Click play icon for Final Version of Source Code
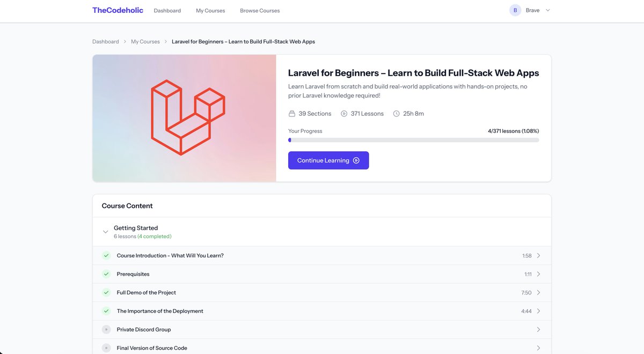Viewport: 644px width, 354px height. [106, 348]
